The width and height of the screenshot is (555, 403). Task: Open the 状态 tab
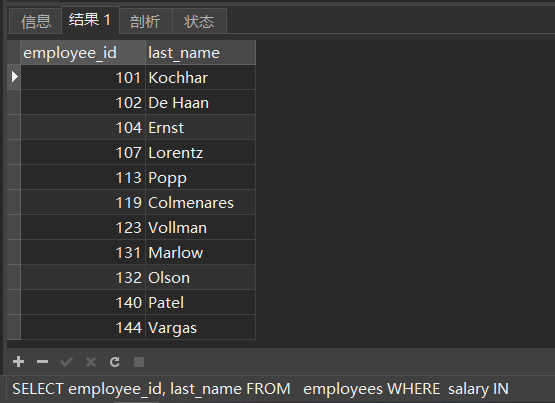(x=199, y=21)
